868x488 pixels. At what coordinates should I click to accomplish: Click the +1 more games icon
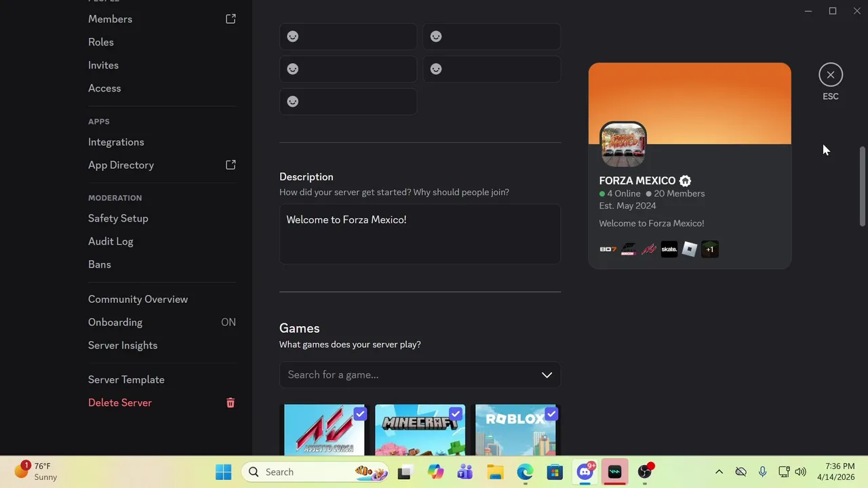710,249
